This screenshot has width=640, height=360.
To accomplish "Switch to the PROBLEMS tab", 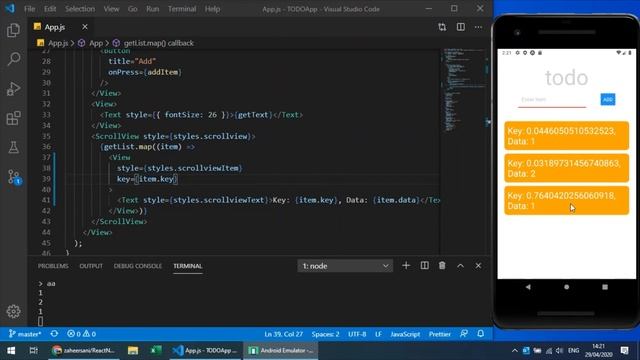I will pos(53,266).
